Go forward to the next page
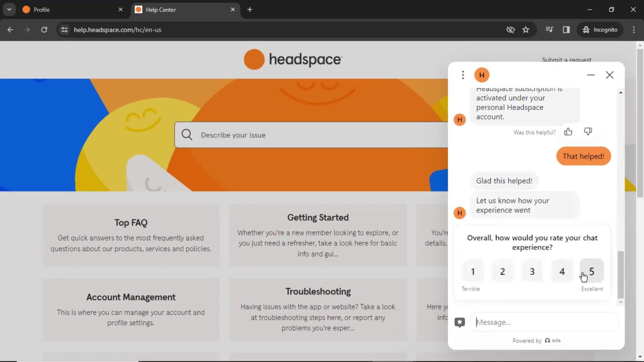This screenshot has height=362, width=644. pos(27,30)
